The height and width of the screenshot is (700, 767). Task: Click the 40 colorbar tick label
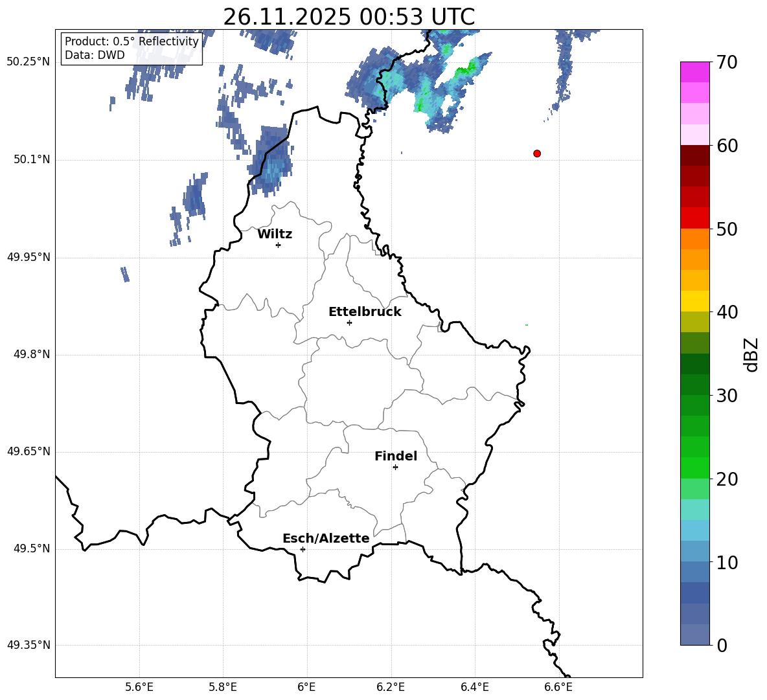point(727,312)
